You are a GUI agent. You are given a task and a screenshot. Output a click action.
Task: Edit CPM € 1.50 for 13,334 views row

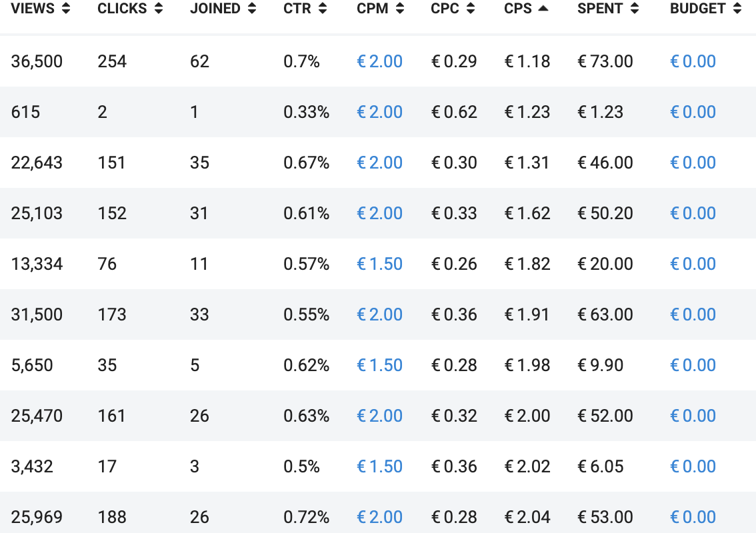[x=379, y=264]
